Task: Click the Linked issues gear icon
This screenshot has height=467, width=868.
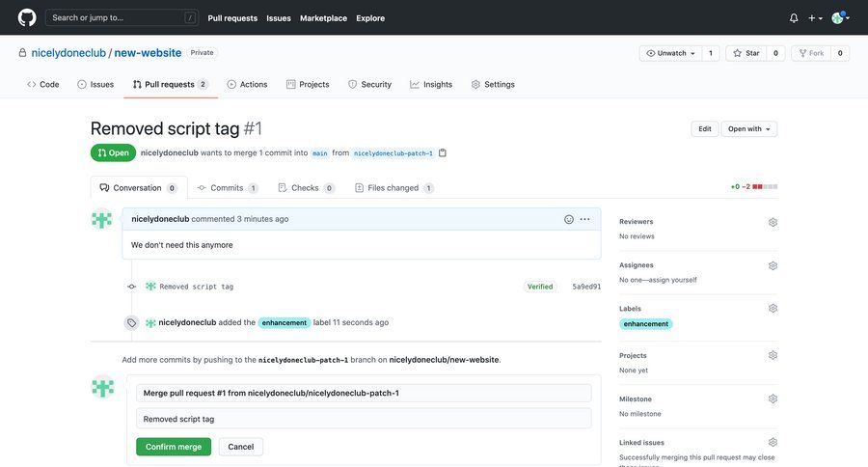Action: [773, 442]
